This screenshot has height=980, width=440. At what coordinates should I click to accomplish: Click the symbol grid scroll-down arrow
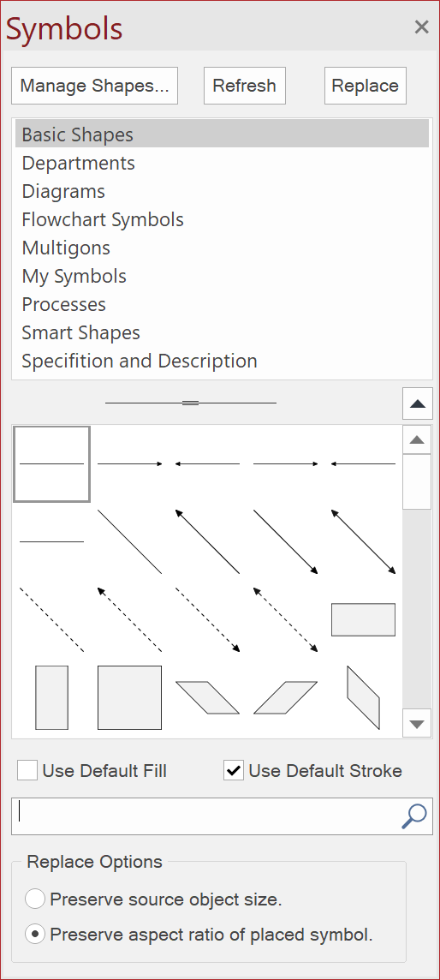pos(417,724)
